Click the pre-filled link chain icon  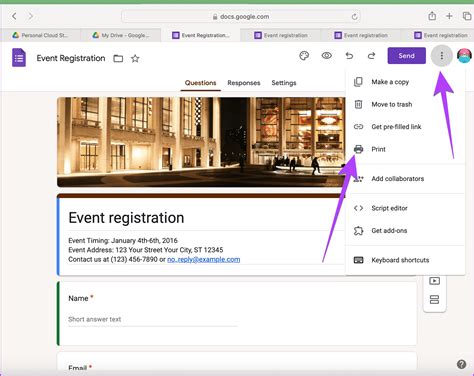point(358,127)
